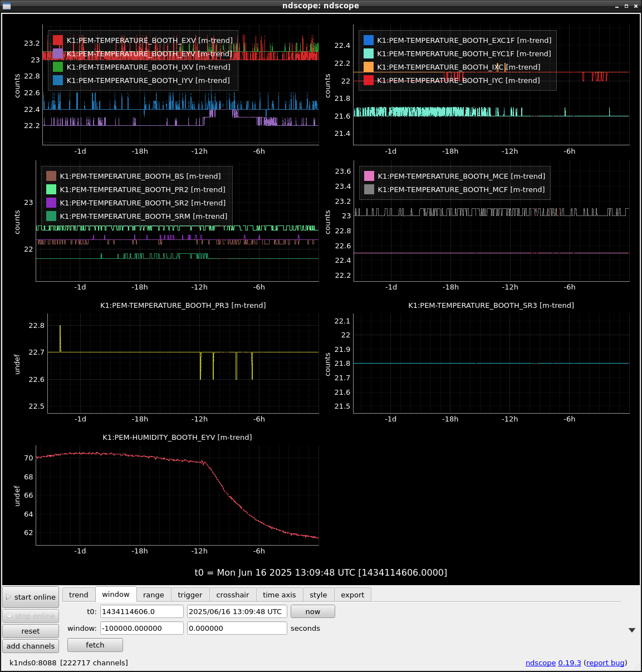Click the cyan BOOTH_EYC1F legend swatch
Image resolution: width=642 pixels, height=672 pixels.
pyautogui.click(x=369, y=53)
